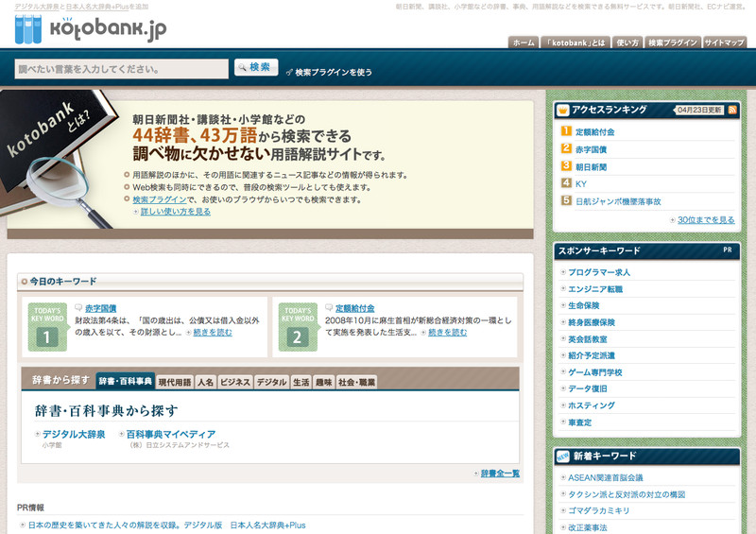Select the 社会・職業 category tab
This screenshot has height=534, width=756.
[x=356, y=382]
